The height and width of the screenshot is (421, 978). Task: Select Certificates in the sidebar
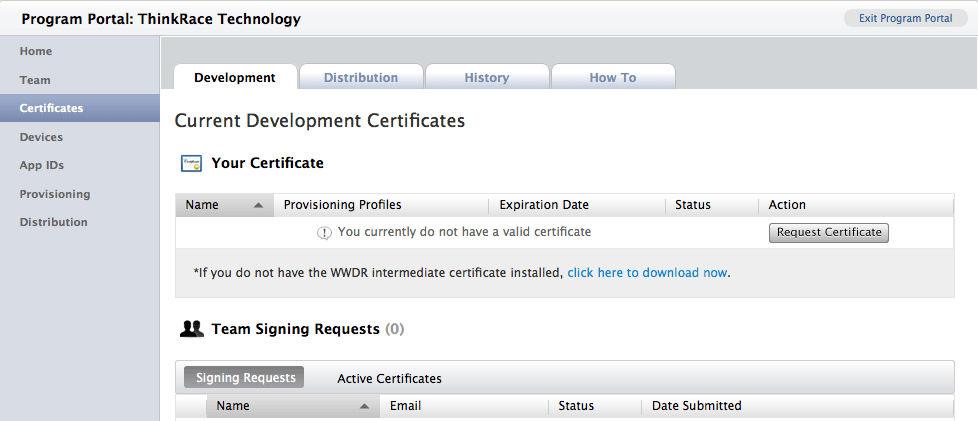80,108
